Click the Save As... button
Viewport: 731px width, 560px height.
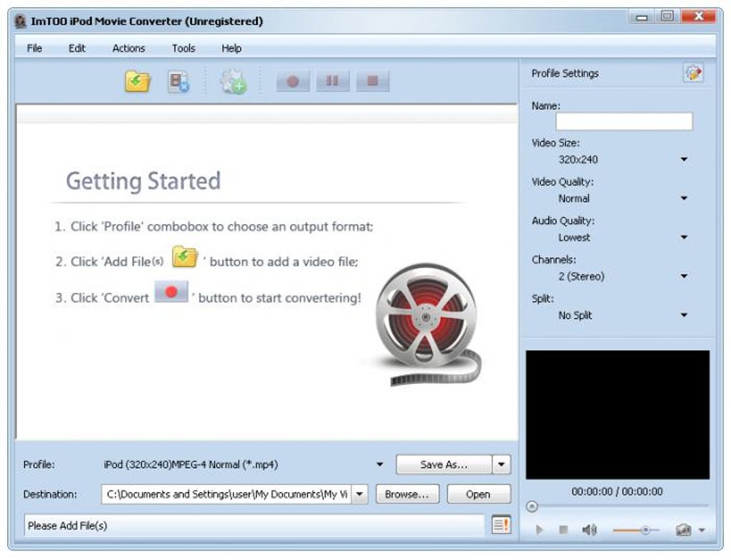tap(444, 465)
